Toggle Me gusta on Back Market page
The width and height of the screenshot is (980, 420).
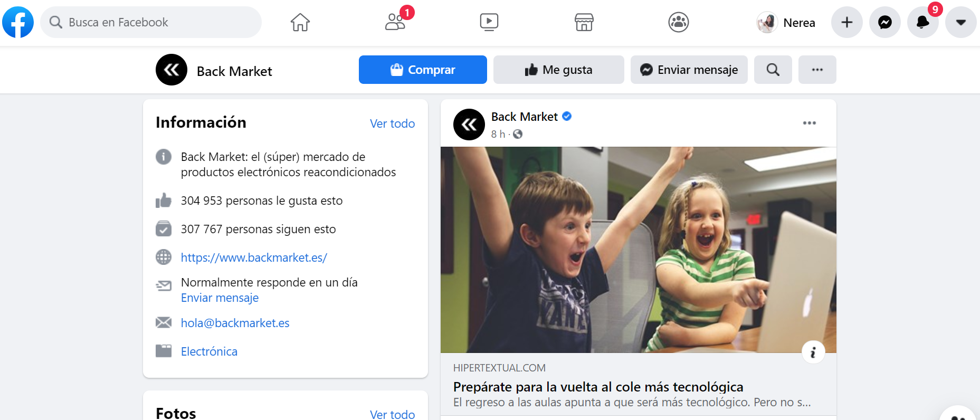[x=559, y=70]
